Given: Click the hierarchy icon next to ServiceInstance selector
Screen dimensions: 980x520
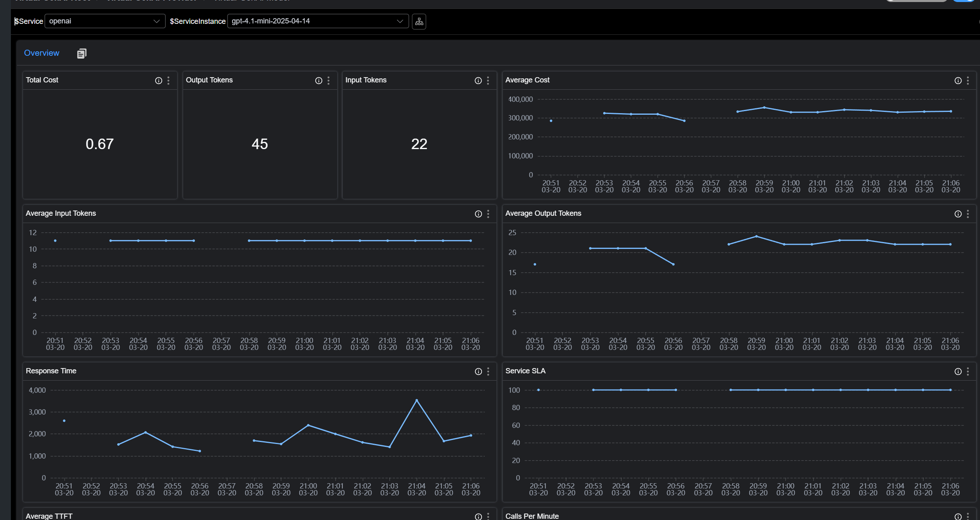Looking at the screenshot, I should [419, 21].
